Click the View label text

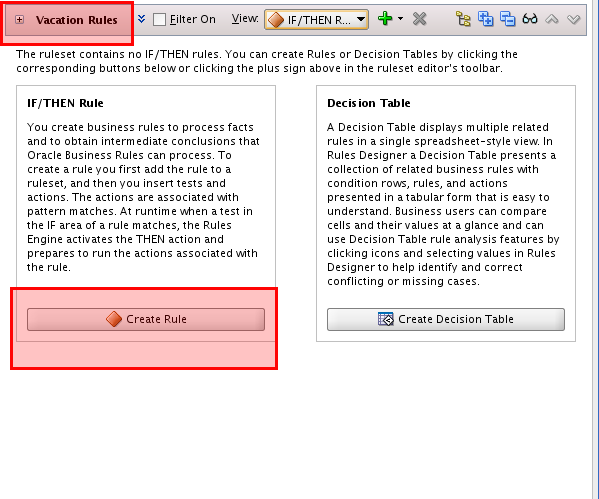pyautogui.click(x=245, y=18)
